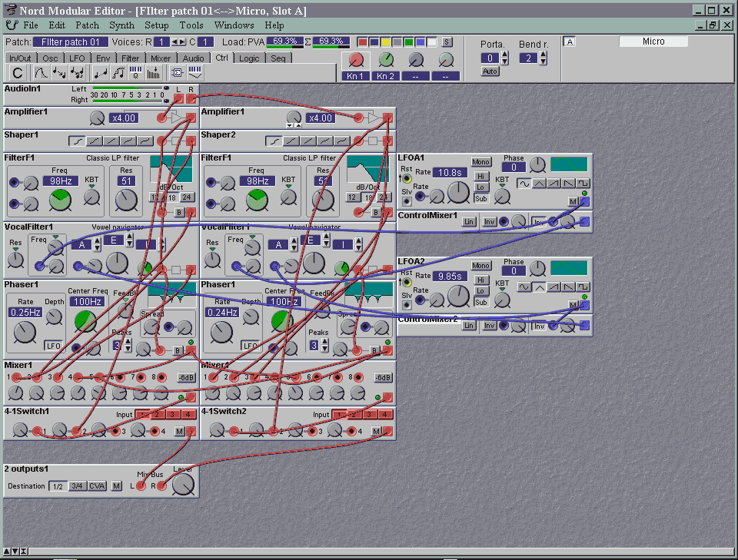Click the patch name field Filter patch 01
Screen dimensions: 738x560
(71, 41)
